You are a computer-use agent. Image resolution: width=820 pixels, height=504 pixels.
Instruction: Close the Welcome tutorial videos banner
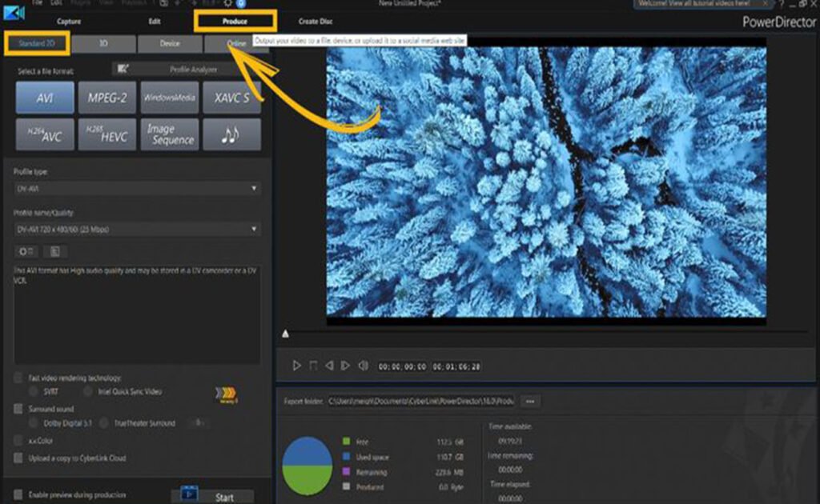click(765, 3)
